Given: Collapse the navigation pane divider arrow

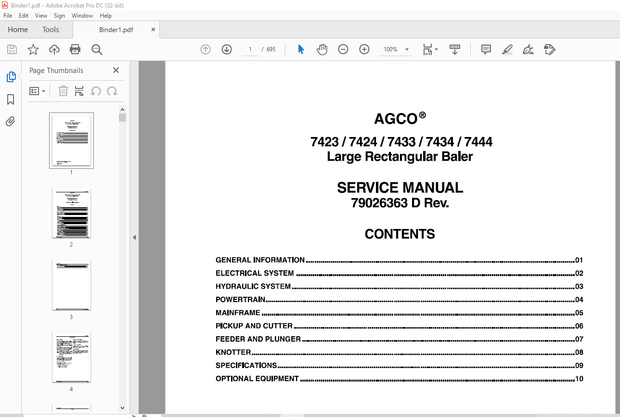Looking at the screenshot, I should click(134, 238).
